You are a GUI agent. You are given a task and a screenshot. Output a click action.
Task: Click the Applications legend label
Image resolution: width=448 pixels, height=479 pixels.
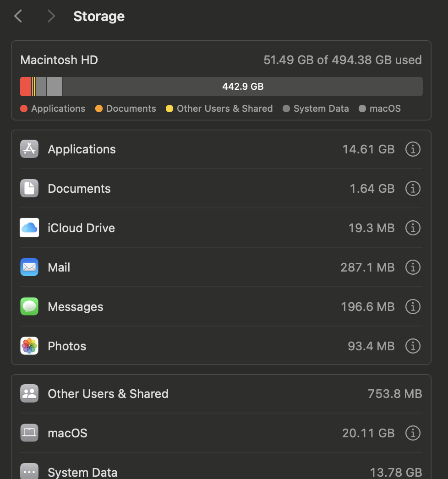coord(58,109)
